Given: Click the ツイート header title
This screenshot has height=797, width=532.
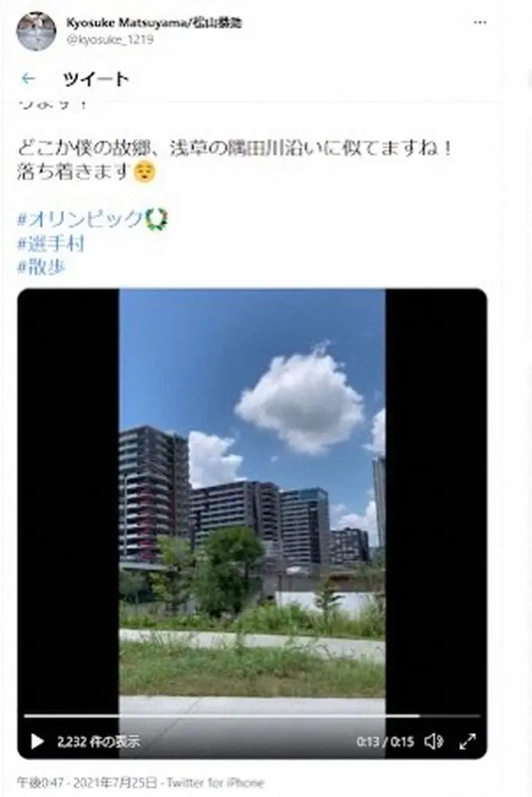Looking at the screenshot, I should coord(96,79).
